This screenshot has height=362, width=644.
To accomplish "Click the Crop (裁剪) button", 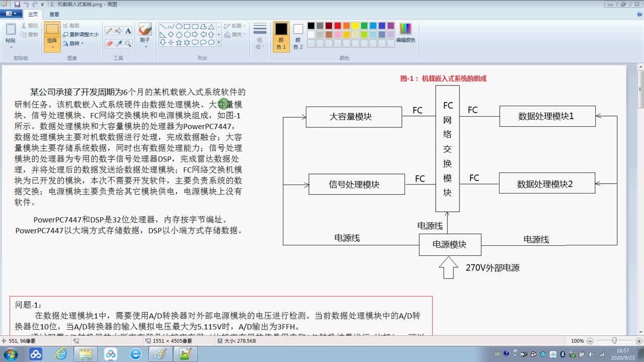I will pyautogui.click(x=71, y=26).
